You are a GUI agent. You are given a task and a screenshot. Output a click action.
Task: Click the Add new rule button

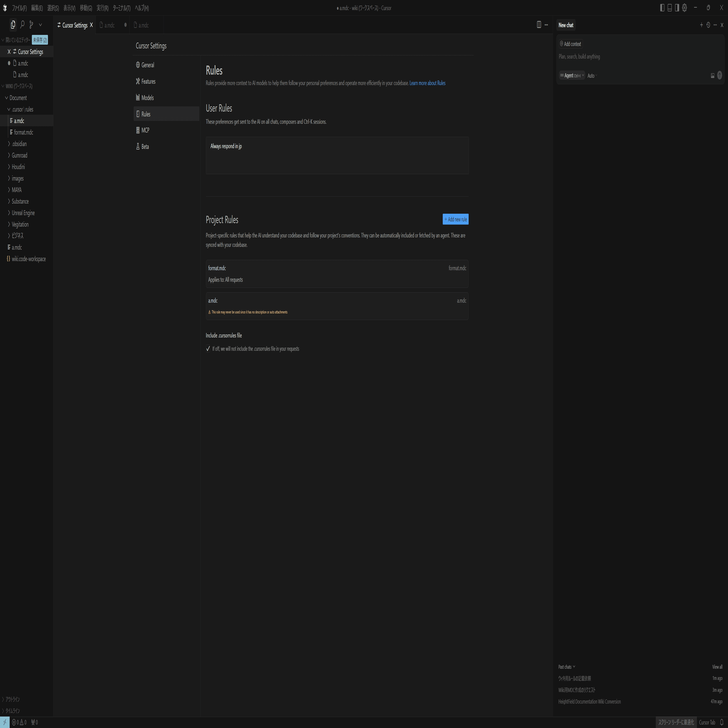coord(455,219)
